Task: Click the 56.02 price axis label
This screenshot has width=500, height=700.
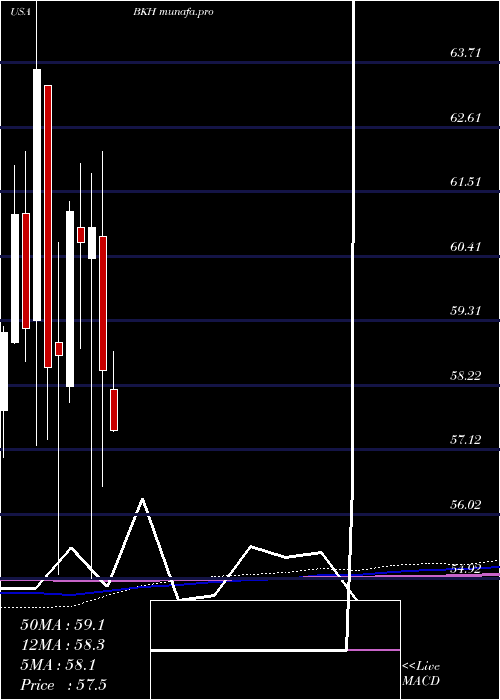Action: pyautogui.click(x=465, y=504)
